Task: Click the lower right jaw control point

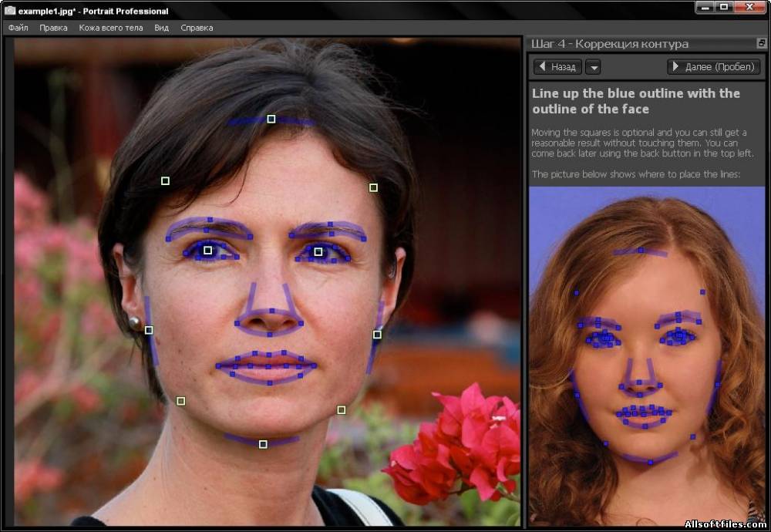Action: pyautogui.click(x=342, y=409)
